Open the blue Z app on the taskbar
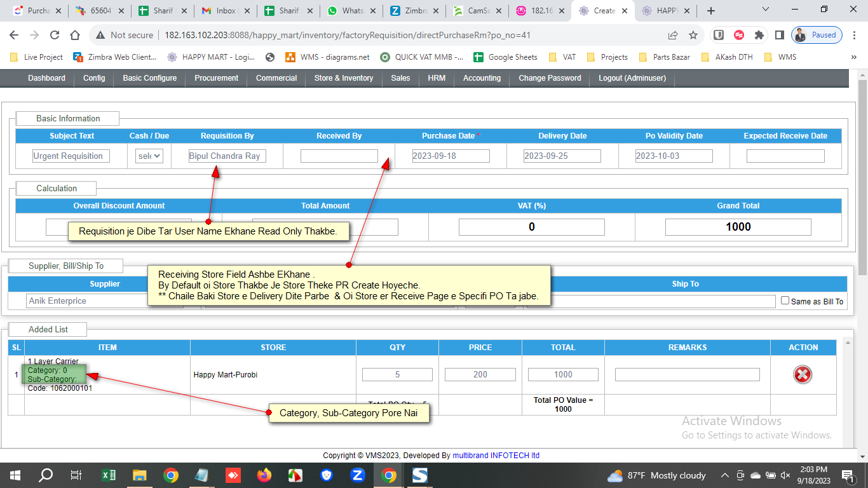 [x=358, y=475]
